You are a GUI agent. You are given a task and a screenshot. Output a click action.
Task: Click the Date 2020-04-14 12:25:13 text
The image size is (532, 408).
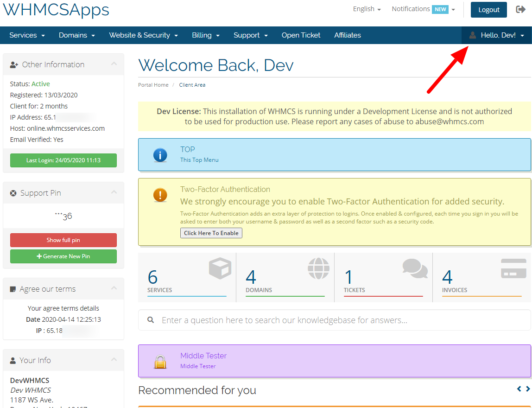tap(63, 319)
